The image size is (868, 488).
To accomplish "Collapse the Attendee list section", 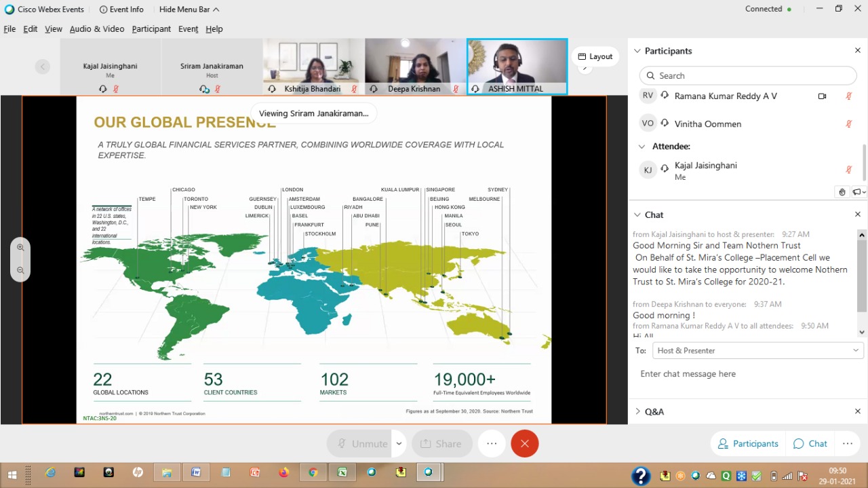I will pos(642,147).
